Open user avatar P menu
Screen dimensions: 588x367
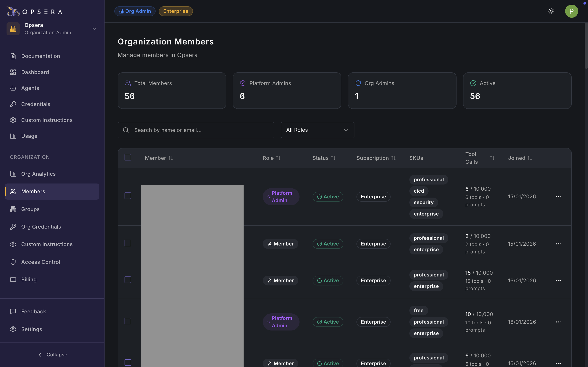pyautogui.click(x=571, y=11)
